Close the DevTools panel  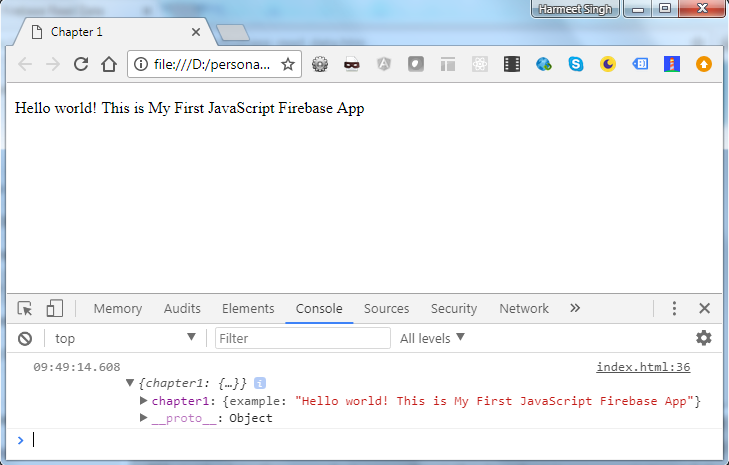(704, 308)
